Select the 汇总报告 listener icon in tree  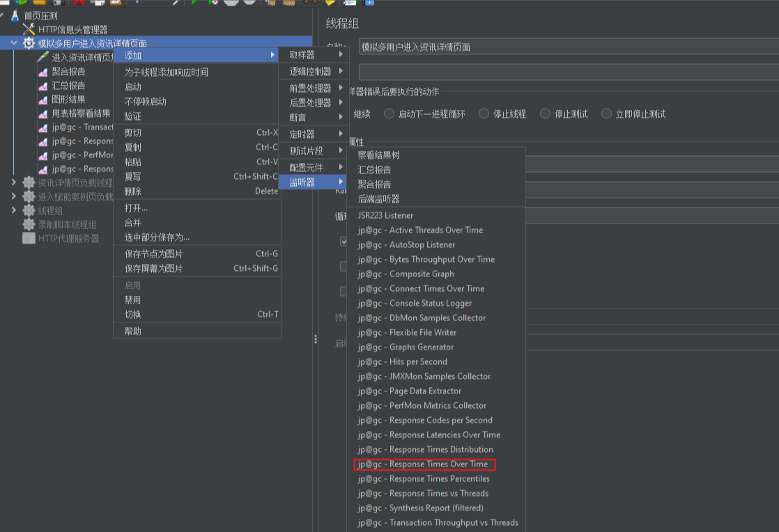coord(43,86)
